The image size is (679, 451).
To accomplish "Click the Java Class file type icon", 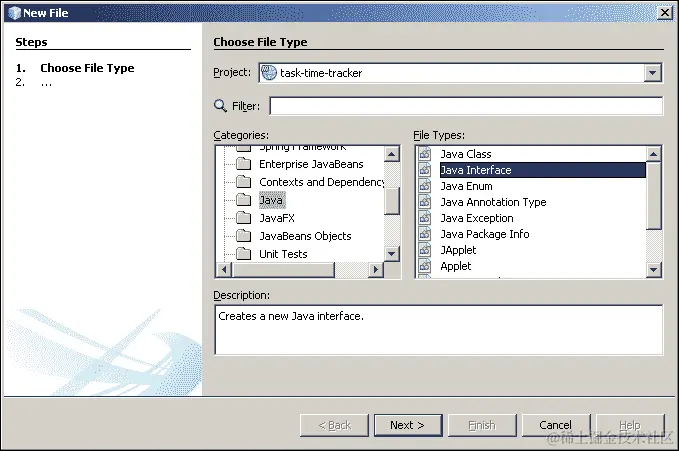I will 425,154.
